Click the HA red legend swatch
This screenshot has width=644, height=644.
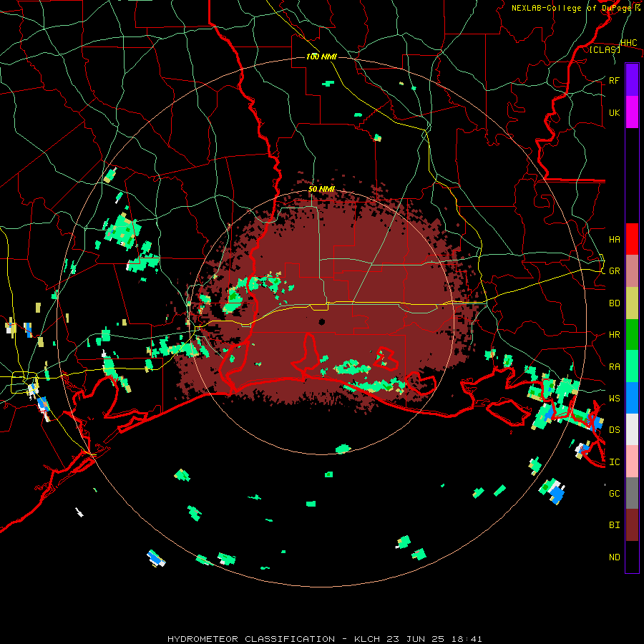point(632,239)
